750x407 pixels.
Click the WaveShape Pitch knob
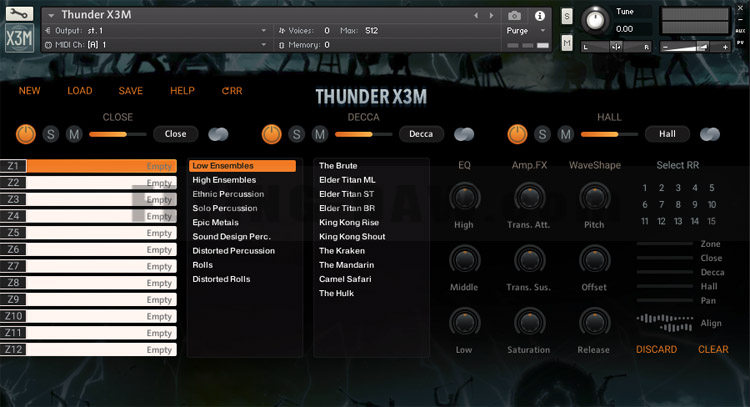(x=595, y=198)
